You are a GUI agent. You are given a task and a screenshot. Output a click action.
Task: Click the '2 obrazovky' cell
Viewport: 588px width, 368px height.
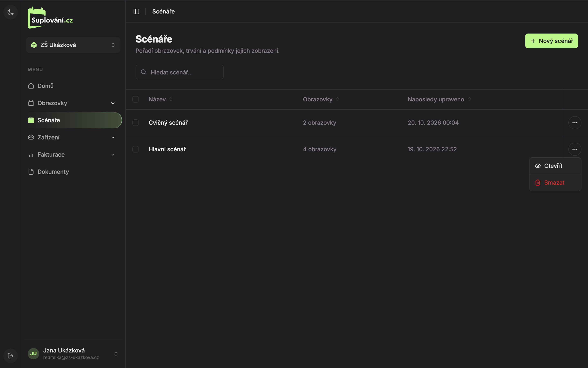(x=320, y=123)
